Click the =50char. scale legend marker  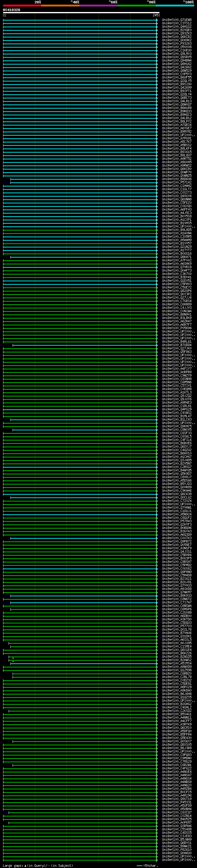[139, 865]
